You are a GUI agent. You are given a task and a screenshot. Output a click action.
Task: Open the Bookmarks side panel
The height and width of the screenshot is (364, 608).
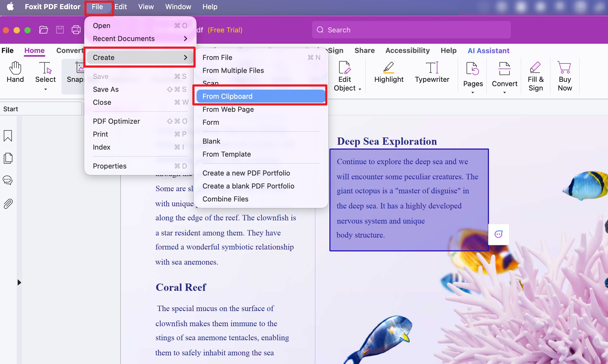8,136
